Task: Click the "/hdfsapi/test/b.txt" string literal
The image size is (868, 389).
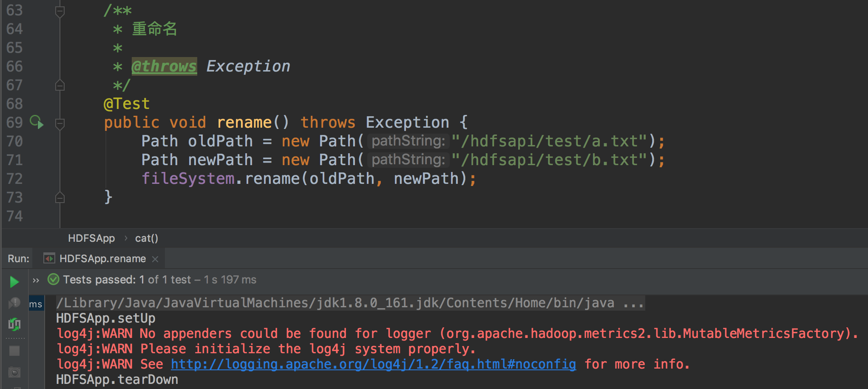Action: pos(550,160)
